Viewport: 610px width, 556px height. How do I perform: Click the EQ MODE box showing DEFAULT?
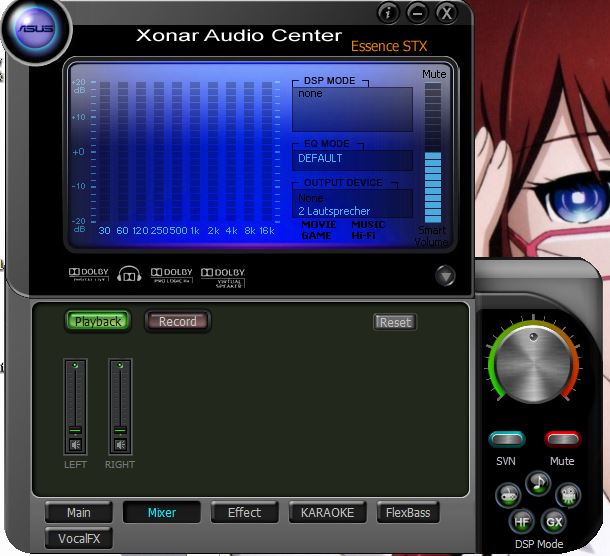tap(352, 160)
